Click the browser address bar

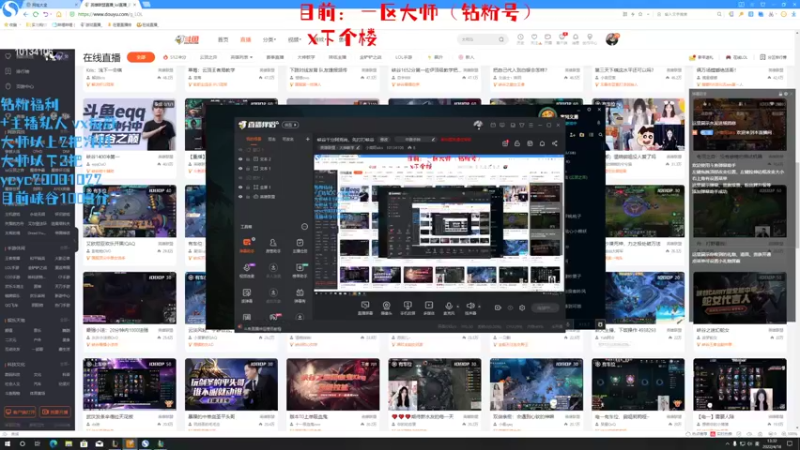(327, 14)
